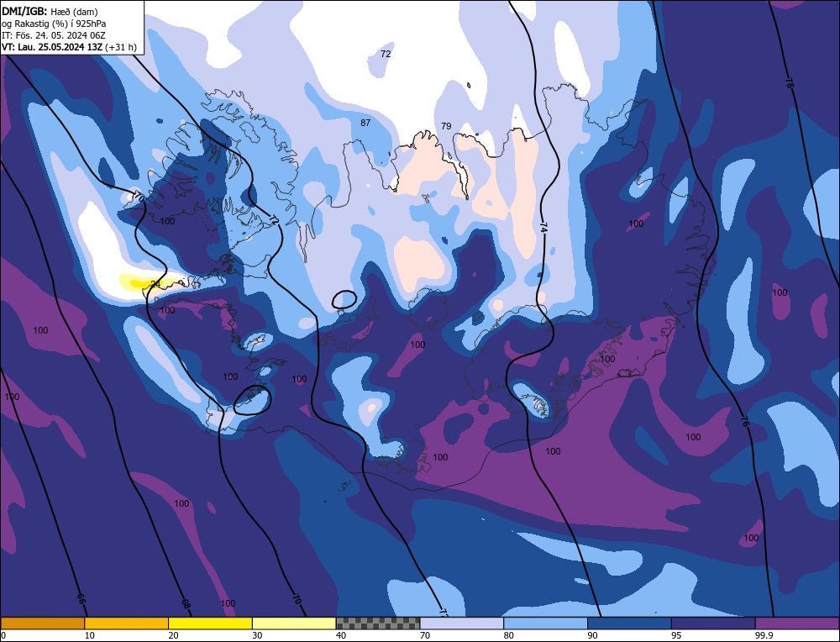Click the '95' legend tick label
The height and width of the screenshot is (642, 840).
[676, 635]
